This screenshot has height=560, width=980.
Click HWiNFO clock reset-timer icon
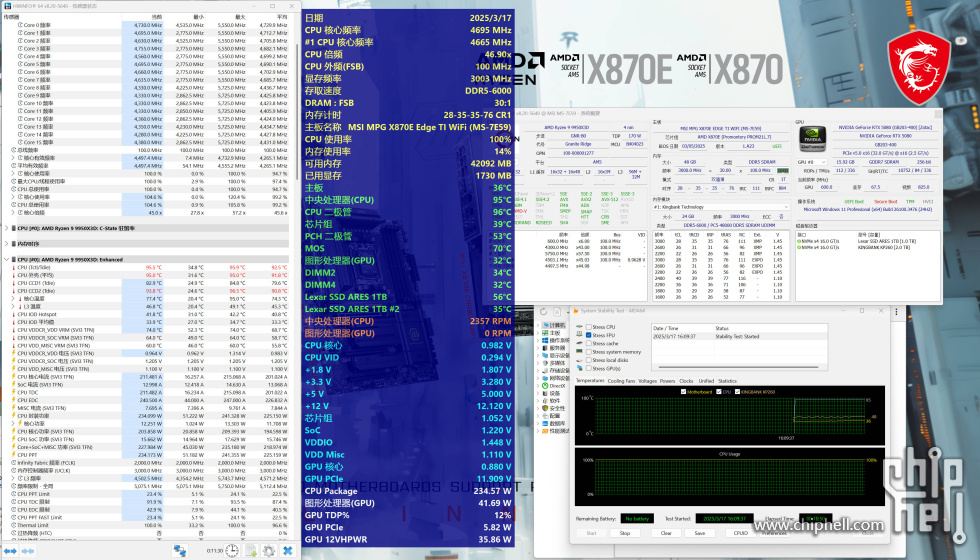pyautogui.click(x=231, y=551)
